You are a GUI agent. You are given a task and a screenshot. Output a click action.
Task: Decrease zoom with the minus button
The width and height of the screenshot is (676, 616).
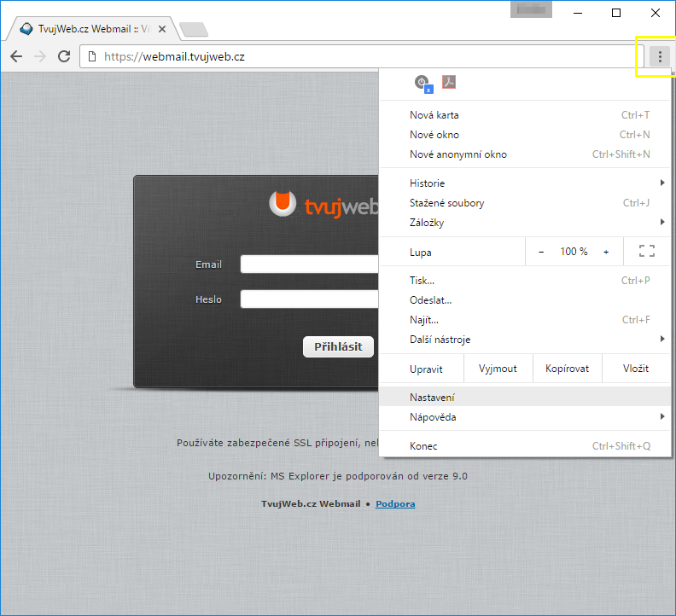[x=541, y=252]
